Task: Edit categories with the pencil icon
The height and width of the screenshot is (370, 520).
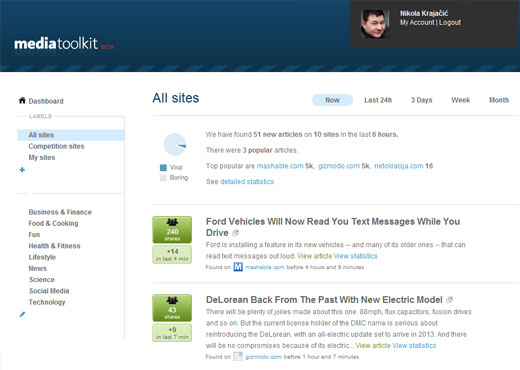Action: click(22, 314)
